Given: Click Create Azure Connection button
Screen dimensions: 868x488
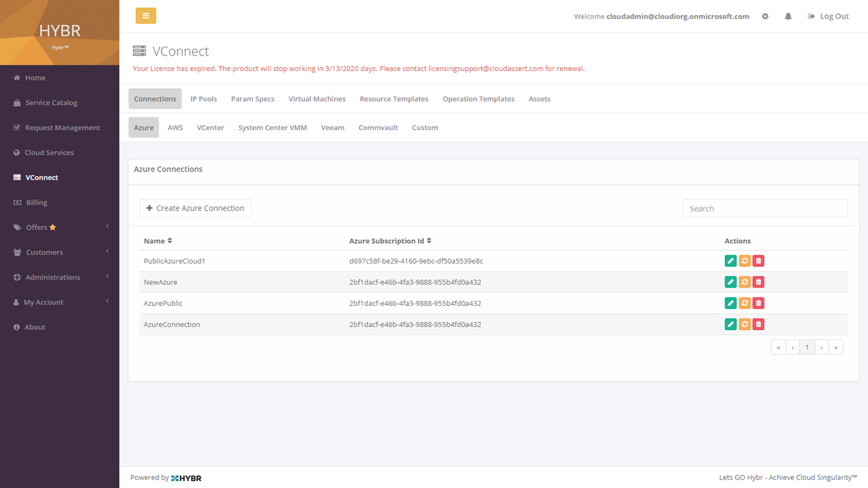Looking at the screenshot, I should tap(195, 208).
